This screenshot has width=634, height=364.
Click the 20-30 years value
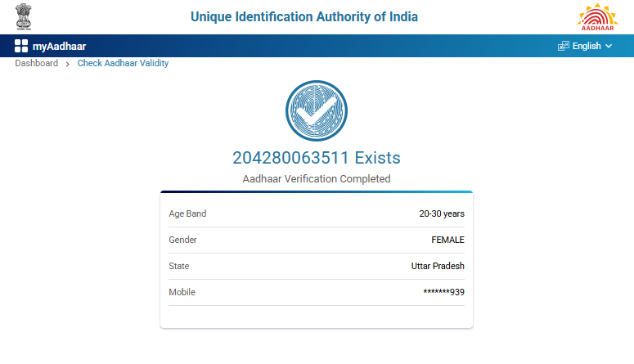pyautogui.click(x=442, y=213)
